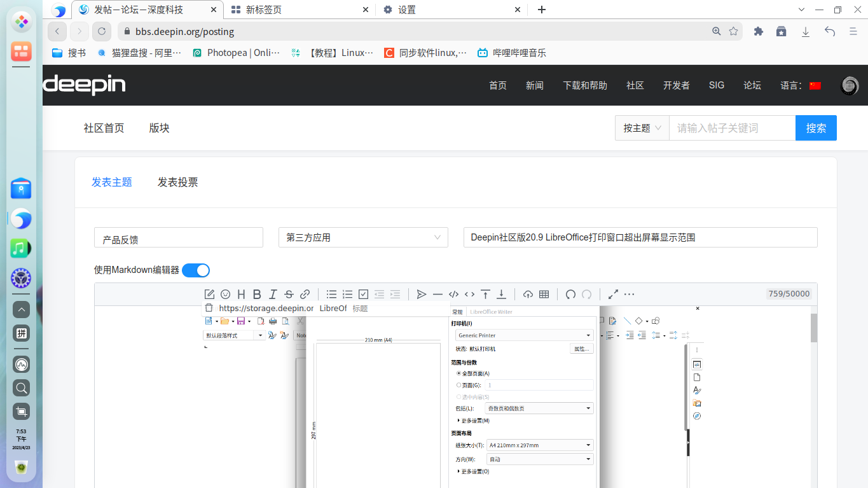Click the blue 搜索 search button
The image size is (868, 488).
pyautogui.click(x=816, y=127)
